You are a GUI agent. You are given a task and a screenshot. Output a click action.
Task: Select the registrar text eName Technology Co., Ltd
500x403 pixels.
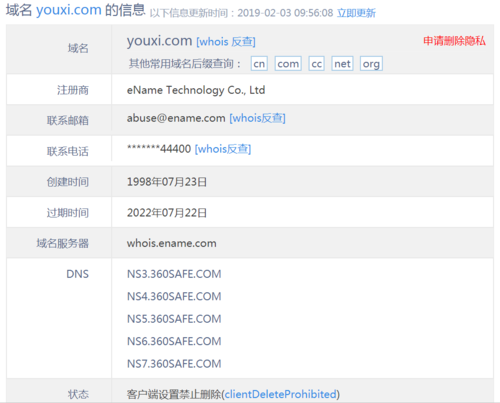tap(196, 90)
